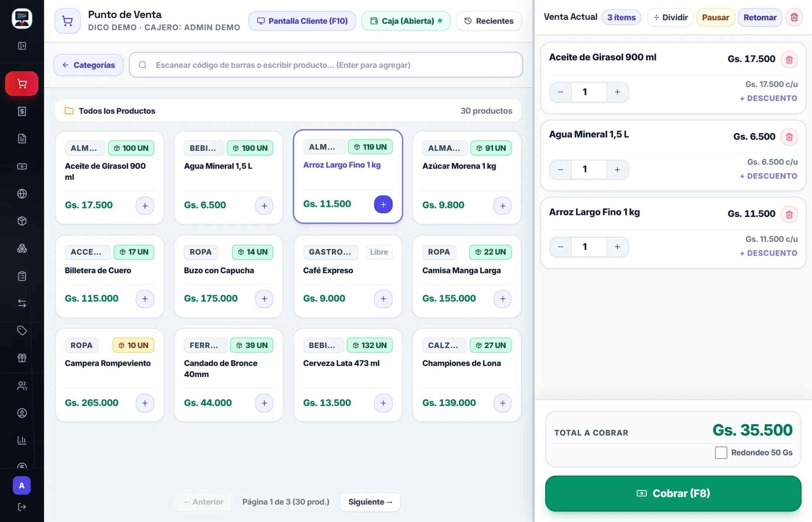Open the package box sidebar icon

pos(22,221)
